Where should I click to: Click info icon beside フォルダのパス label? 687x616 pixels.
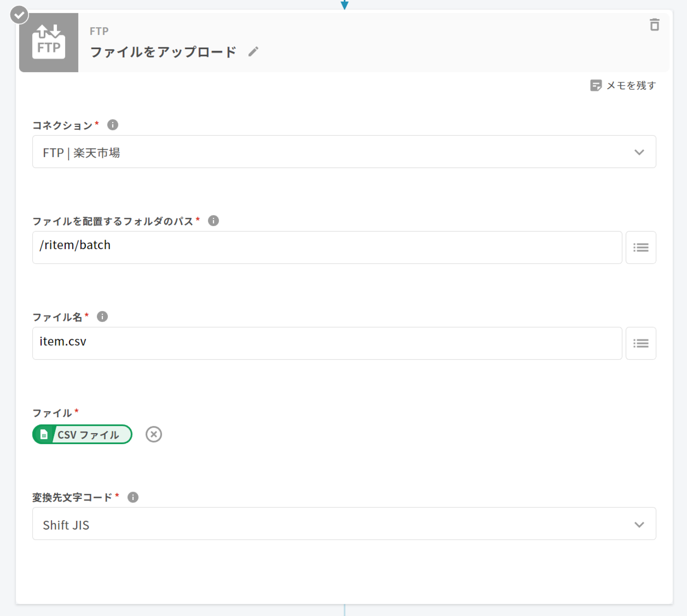pos(213,221)
